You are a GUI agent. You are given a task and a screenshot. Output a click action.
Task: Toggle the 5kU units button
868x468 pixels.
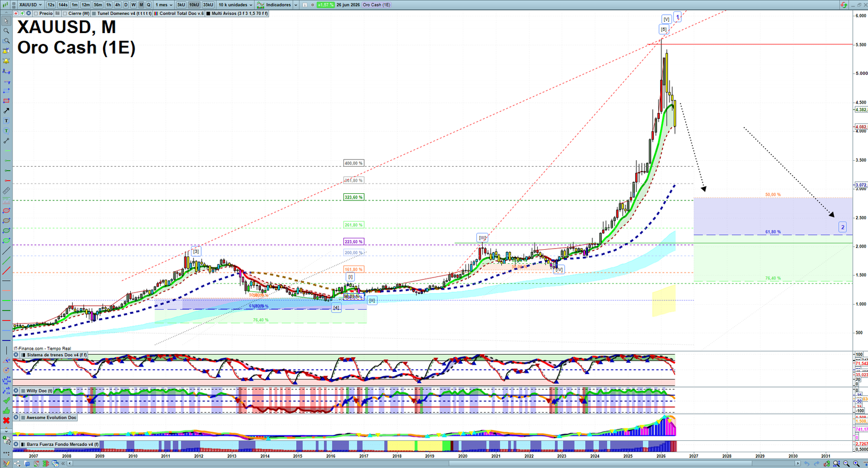(181, 5)
